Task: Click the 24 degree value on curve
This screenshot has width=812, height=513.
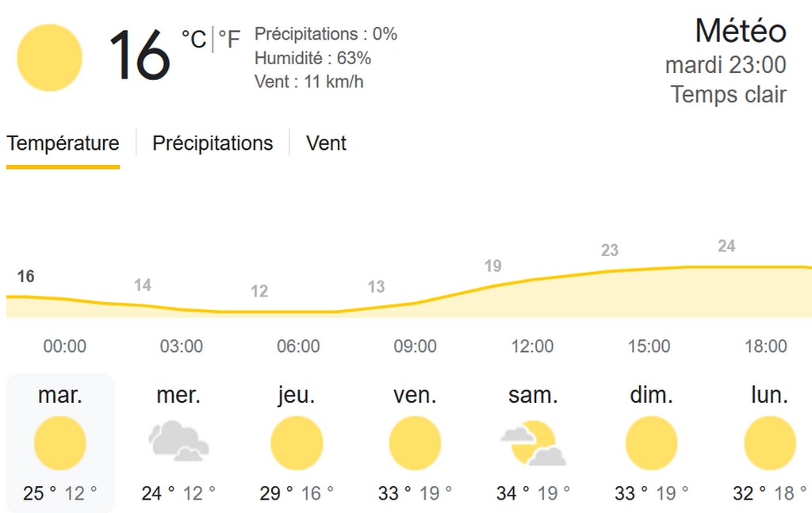Action: tap(726, 246)
